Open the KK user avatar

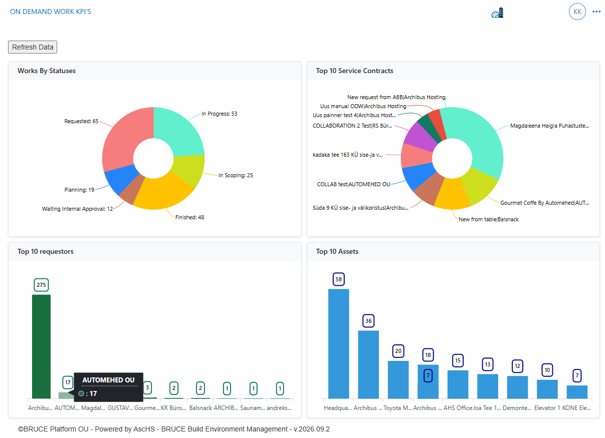(x=577, y=12)
